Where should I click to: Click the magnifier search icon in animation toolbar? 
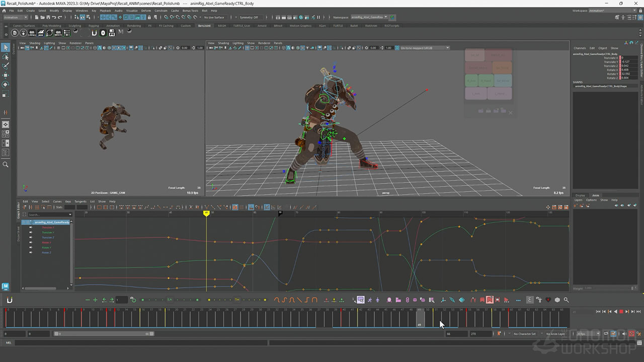(x=566, y=300)
